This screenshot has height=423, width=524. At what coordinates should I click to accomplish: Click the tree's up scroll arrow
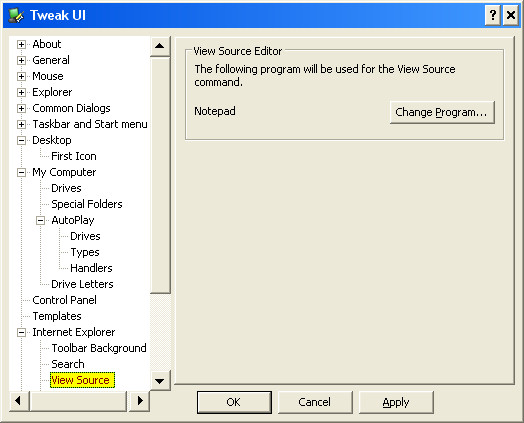coord(160,46)
